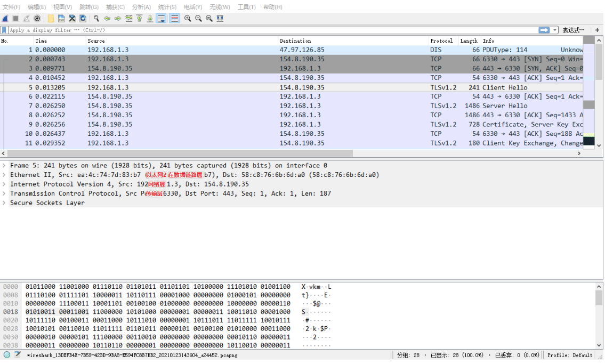
Task: Find a packet with the magnifier icon
Action: coord(96,19)
